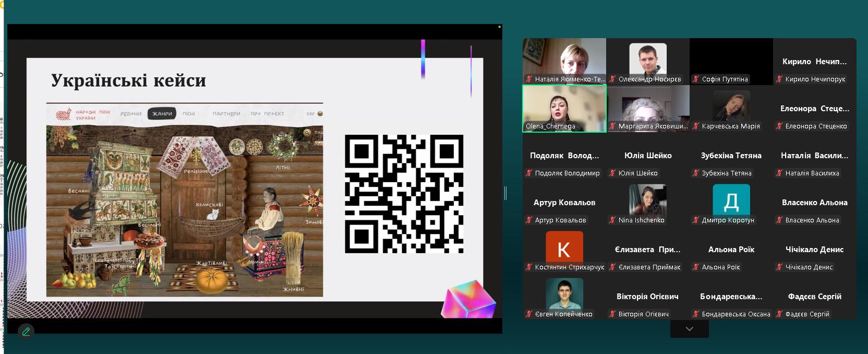868x354 pixels.
Task: Click the Жнивні genre label
Action: coord(294,289)
